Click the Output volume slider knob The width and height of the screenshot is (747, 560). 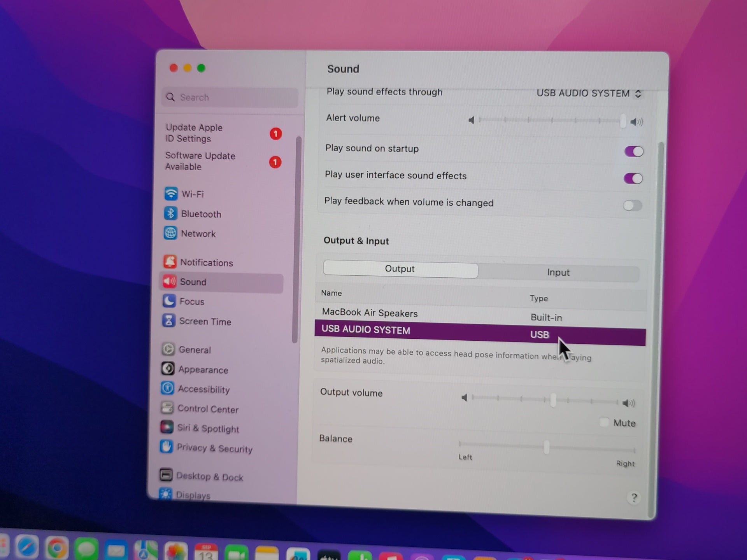tap(553, 401)
